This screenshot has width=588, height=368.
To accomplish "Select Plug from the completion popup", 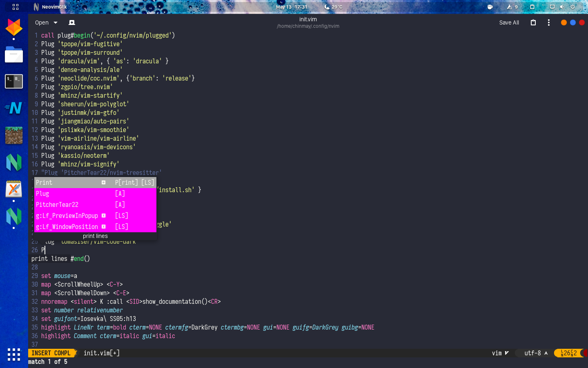I will point(42,193).
